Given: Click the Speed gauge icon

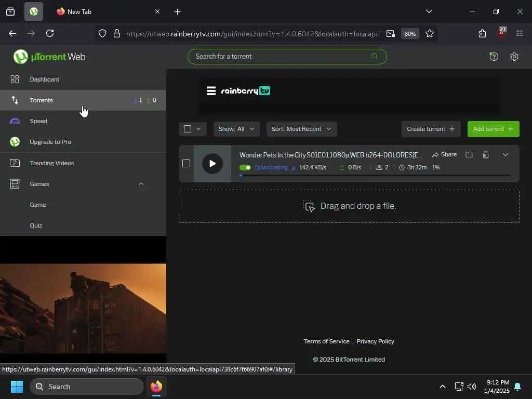Looking at the screenshot, I should (15, 121).
